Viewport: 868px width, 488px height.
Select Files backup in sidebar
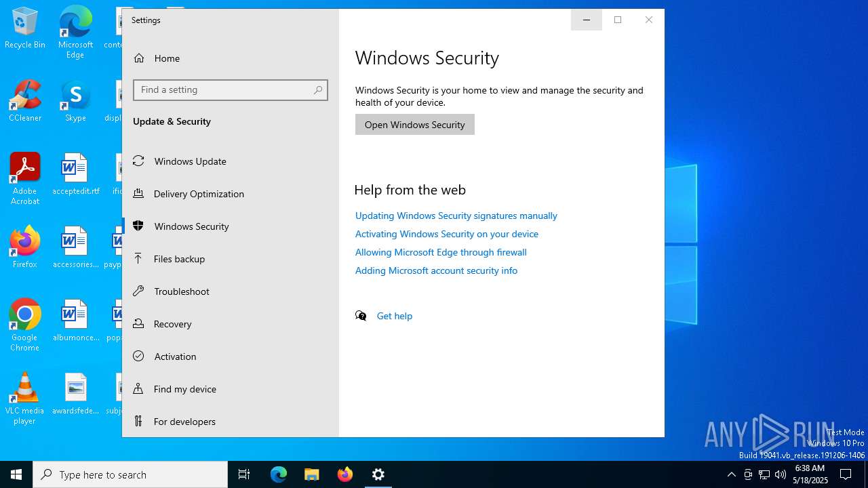coord(230,259)
